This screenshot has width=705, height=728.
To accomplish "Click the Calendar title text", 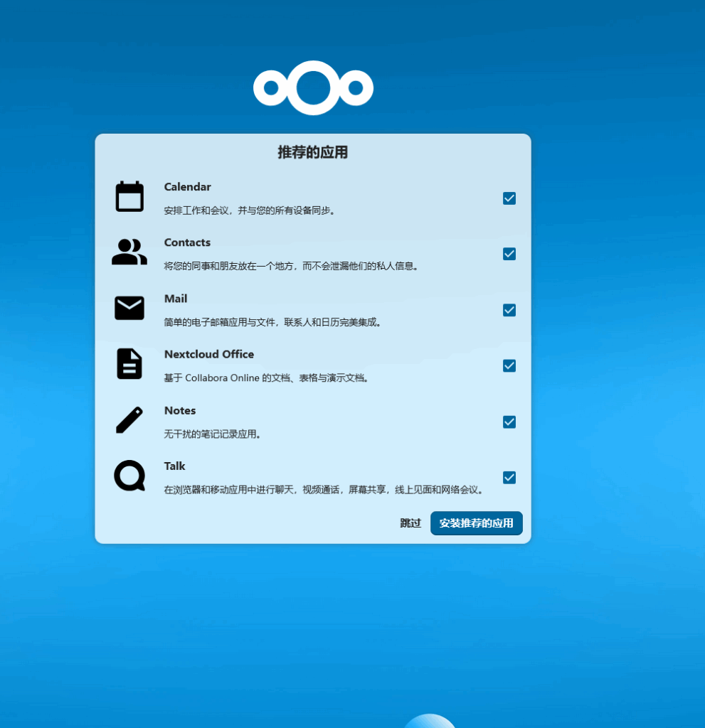I will click(x=187, y=187).
